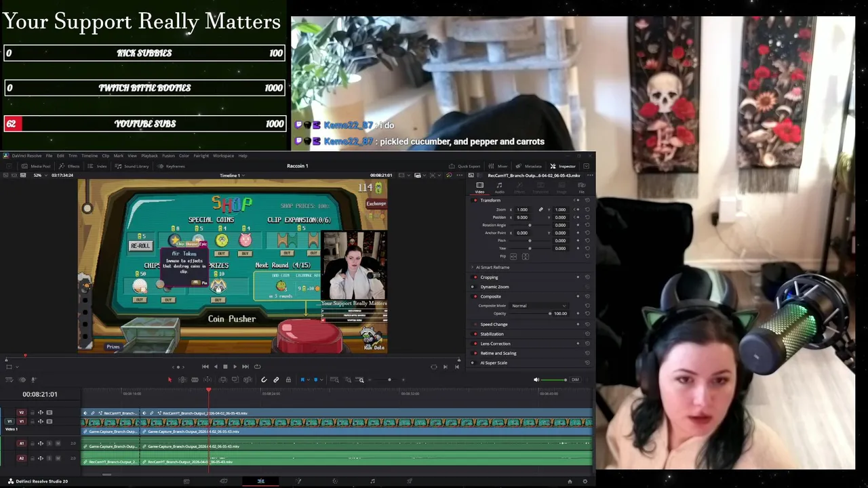
Task: Expand the Retime and Scaling section header
Action: [498, 353]
